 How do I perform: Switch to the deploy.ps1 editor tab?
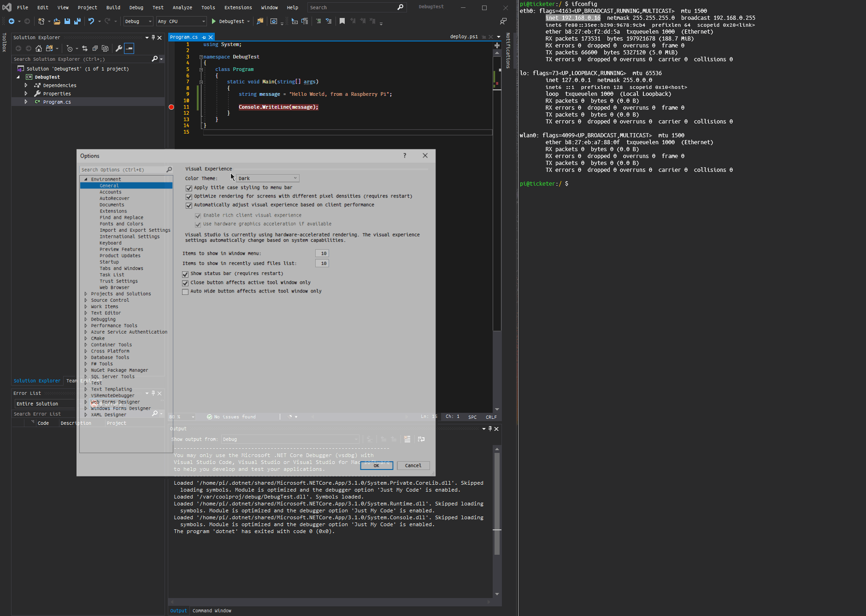[x=464, y=37]
